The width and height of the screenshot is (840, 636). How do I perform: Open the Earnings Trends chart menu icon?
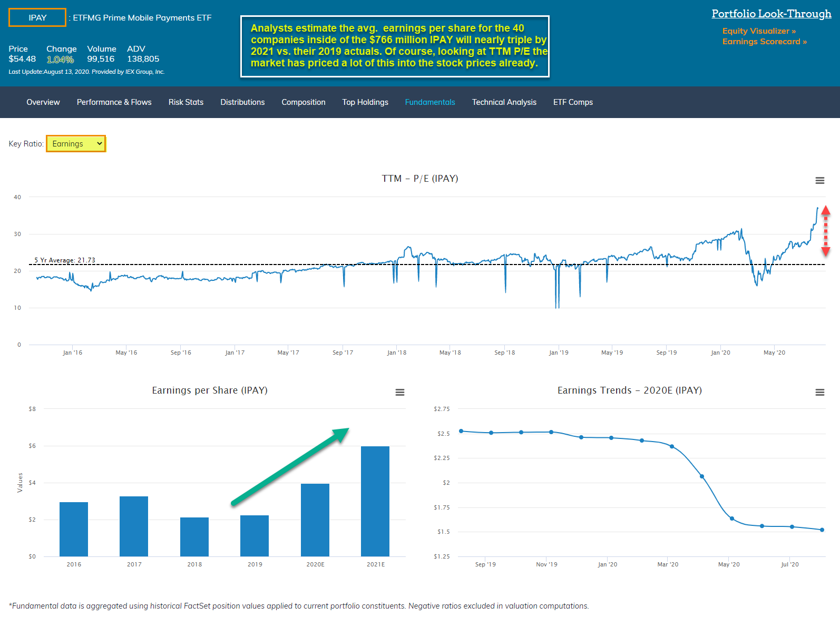coord(819,392)
